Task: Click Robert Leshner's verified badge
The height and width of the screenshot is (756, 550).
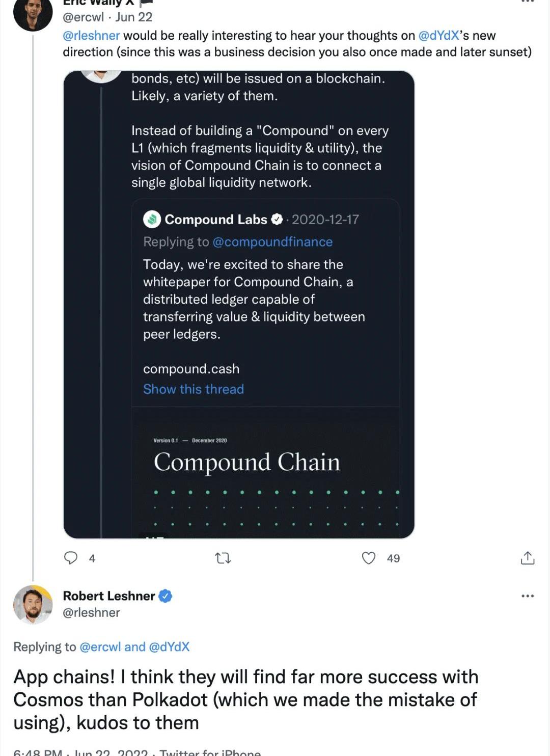Action: point(166,596)
